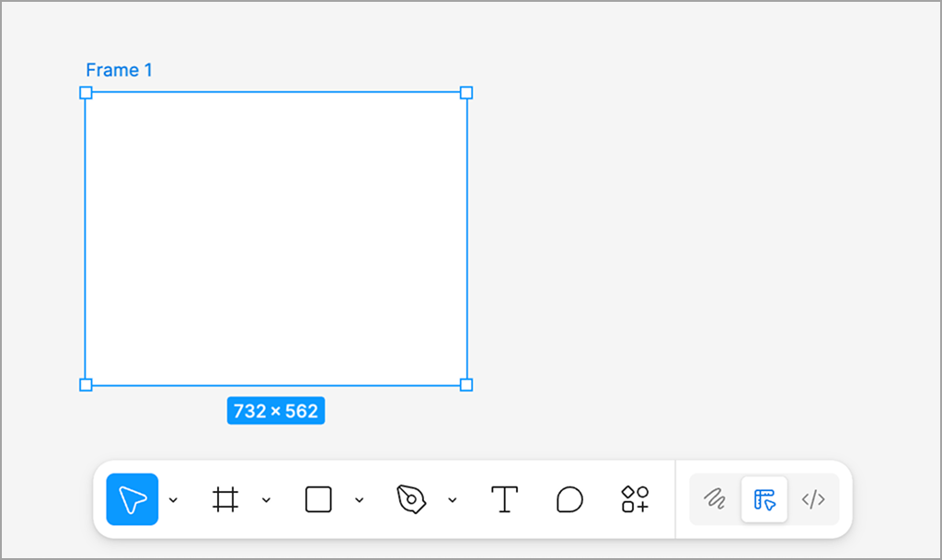Viewport: 942px width, 560px height.
Task: Select the Pen tool
Action: 411,499
